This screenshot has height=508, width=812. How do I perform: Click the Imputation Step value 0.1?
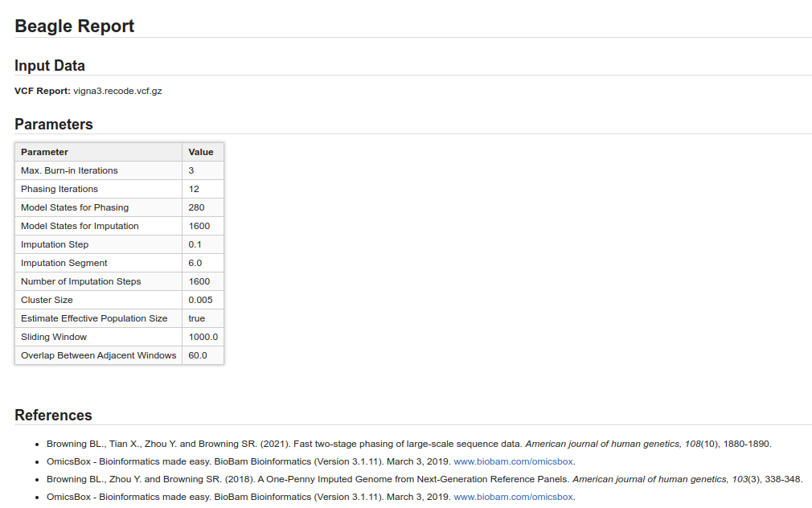tap(195, 244)
